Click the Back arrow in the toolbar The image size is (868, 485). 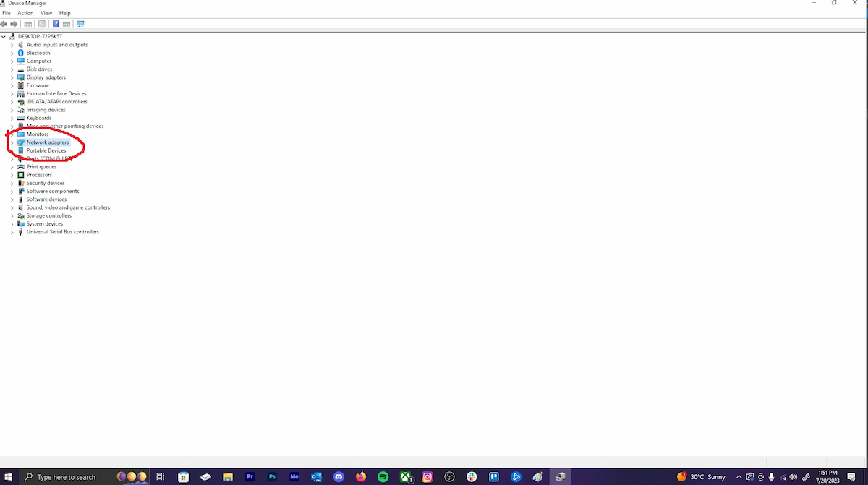tap(5, 24)
